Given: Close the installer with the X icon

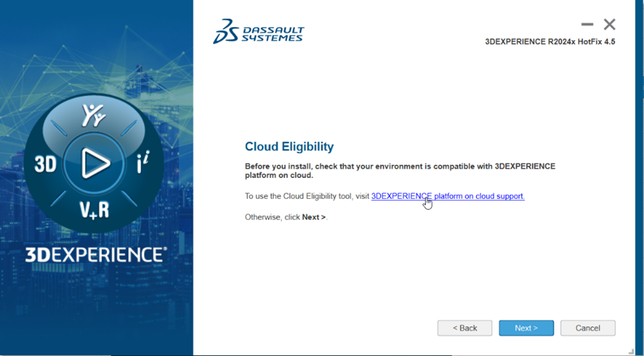Looking at the screenshot, I should click(610, 24).
